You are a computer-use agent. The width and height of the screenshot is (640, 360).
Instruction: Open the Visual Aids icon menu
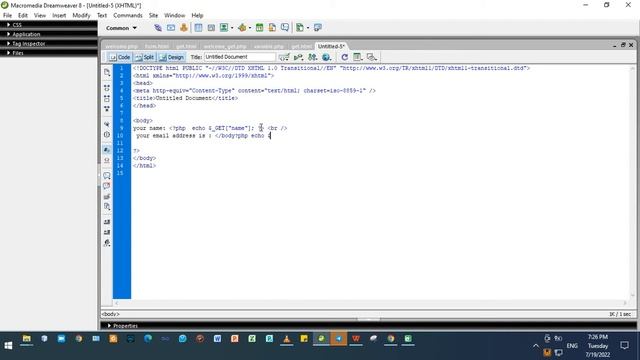pyautogui.click(x=371, y=57)
